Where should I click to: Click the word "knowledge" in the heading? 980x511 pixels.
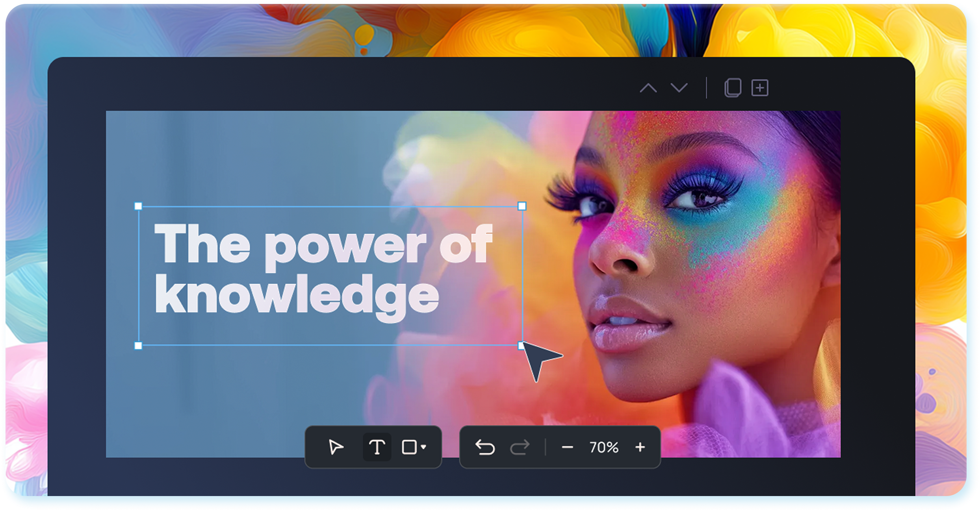[296, 295]
